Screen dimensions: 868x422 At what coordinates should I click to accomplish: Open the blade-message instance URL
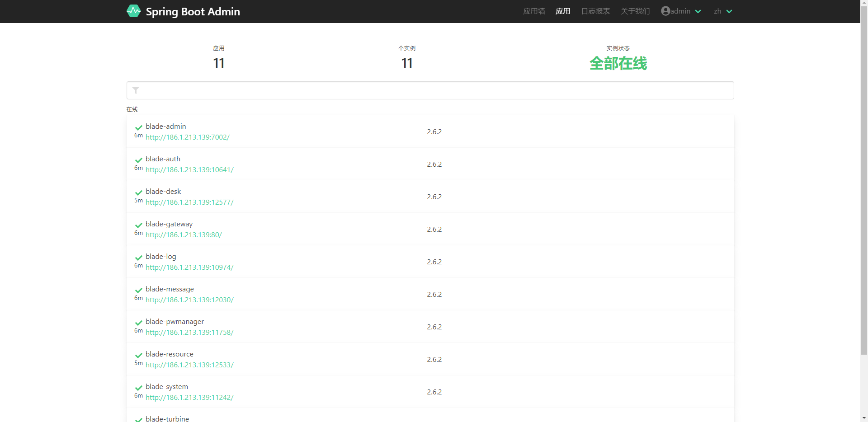[x=189, y=300]
